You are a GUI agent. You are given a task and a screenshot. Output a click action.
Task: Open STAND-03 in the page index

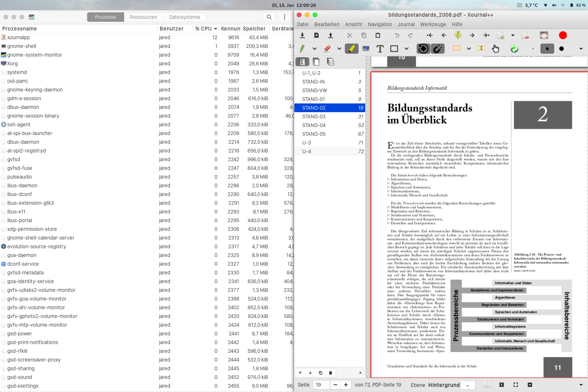tap(314, 117)
